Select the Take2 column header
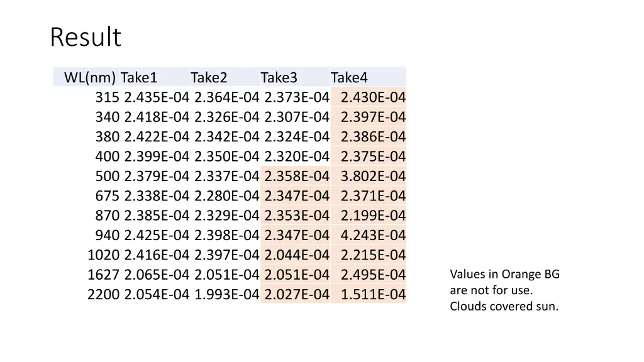Viewport: 644px width, 362px height. coord(209,77)
